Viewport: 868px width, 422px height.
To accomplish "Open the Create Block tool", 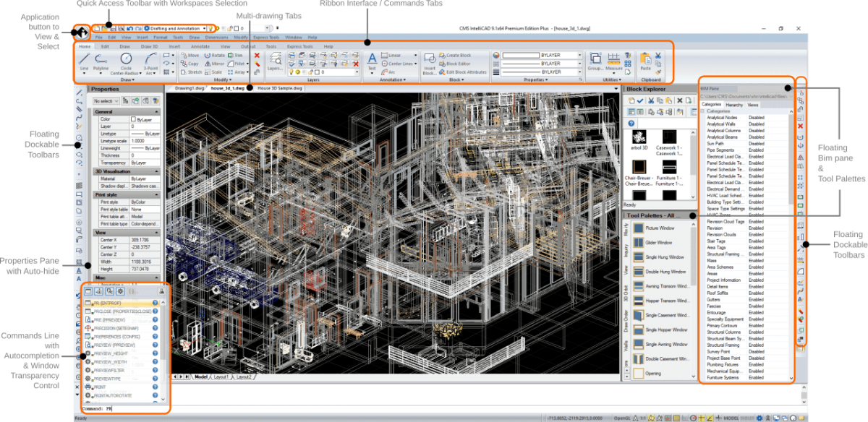I will 458,55.
